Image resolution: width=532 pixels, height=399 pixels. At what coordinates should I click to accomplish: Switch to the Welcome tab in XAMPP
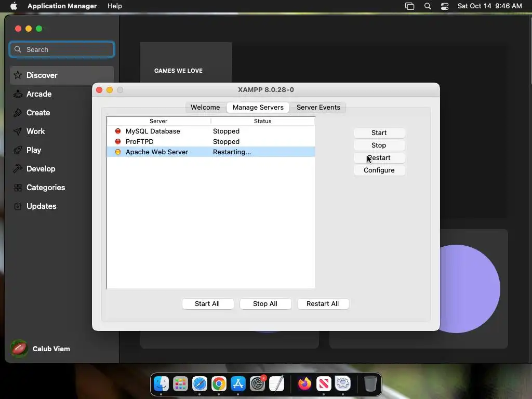[205, 107]
